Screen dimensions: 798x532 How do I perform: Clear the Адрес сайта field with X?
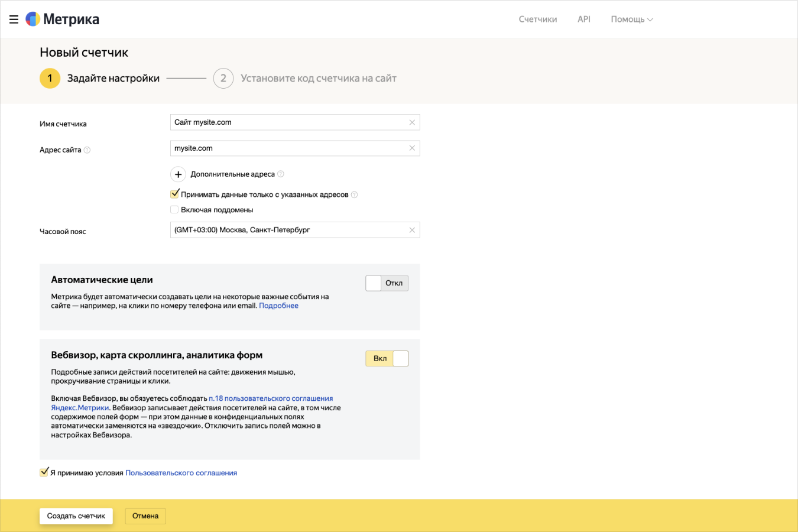click(412, 148)
